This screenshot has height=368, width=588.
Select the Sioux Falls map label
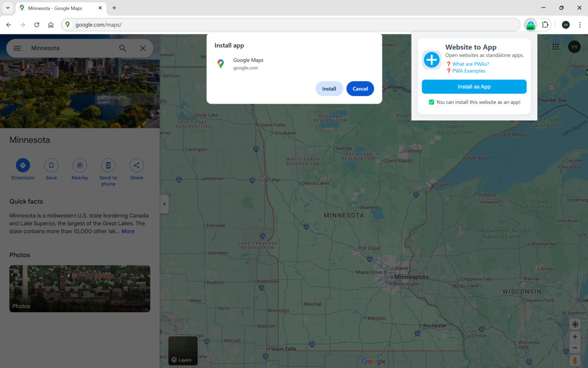(283, 349)
